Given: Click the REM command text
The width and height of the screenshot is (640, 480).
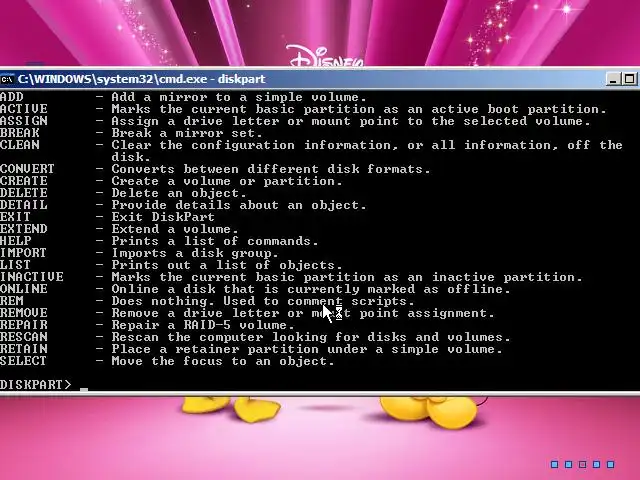Looking at the screenshot, I should click(x=12, y=301).
